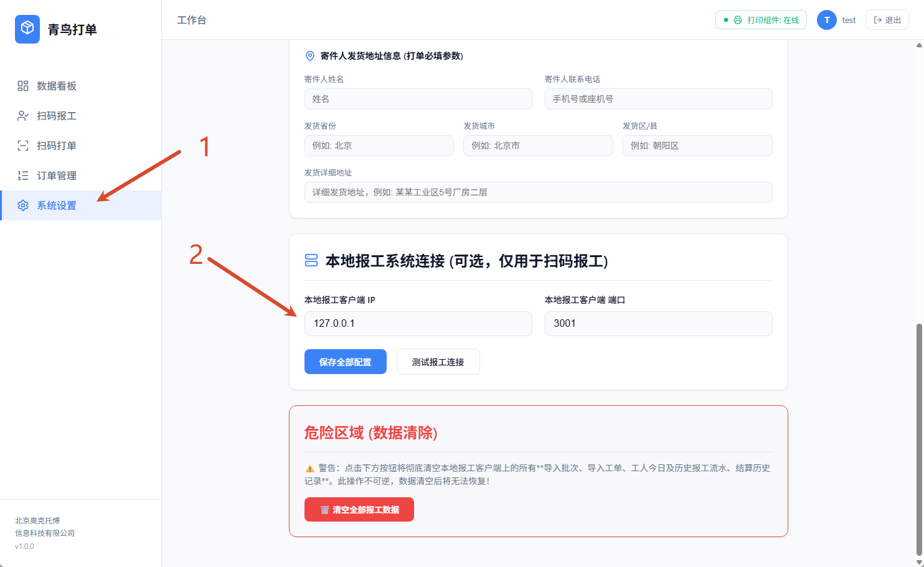Open 数据看板 menu item

[81, 86]
